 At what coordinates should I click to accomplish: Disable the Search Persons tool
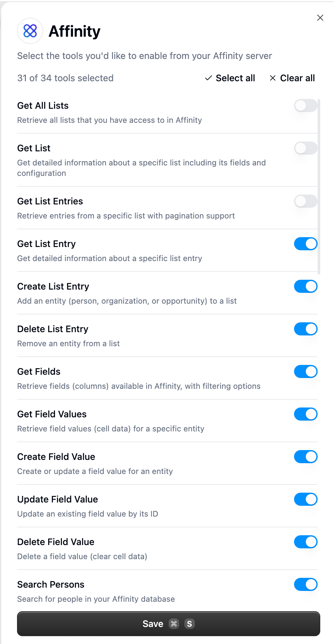pyautogui.click(x=305, y=584)
